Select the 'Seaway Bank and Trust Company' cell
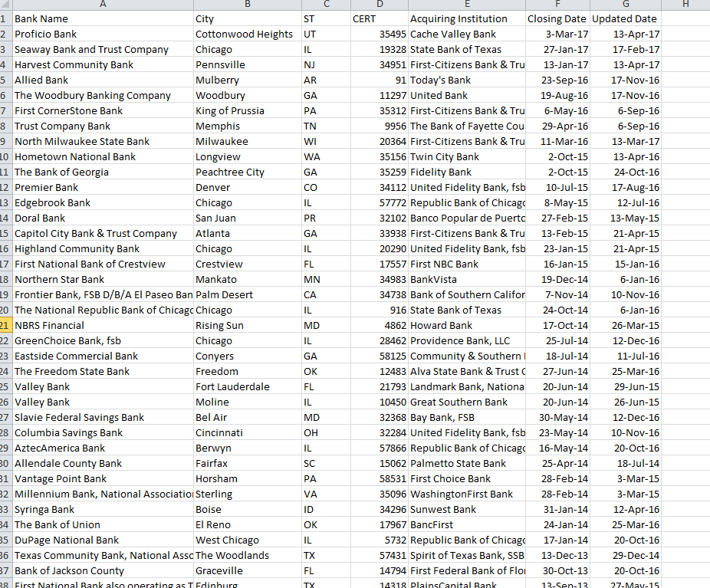The image size is (710, 588). click(103, 50)
